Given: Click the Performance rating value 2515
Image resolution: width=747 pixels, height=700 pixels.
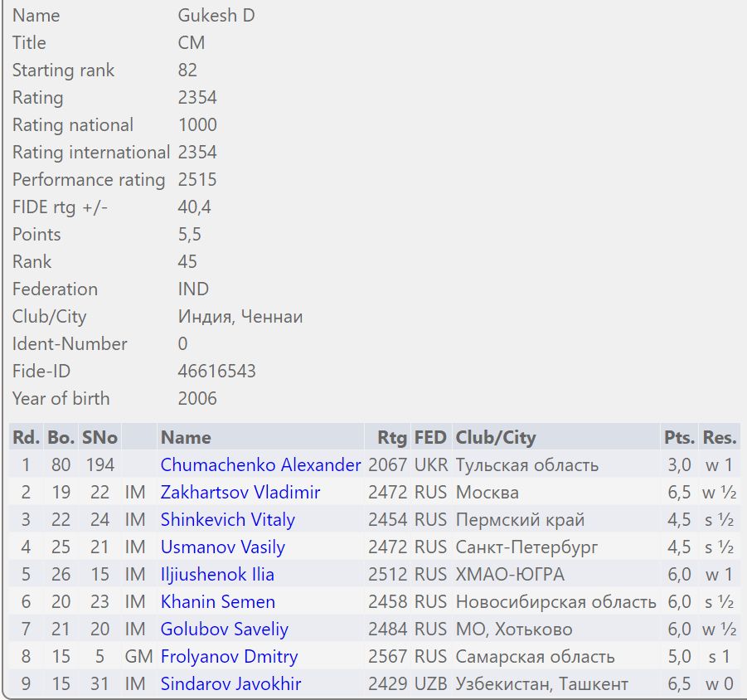Looking at the screenshot, I should pyautogui.click(x=197, y=179).
